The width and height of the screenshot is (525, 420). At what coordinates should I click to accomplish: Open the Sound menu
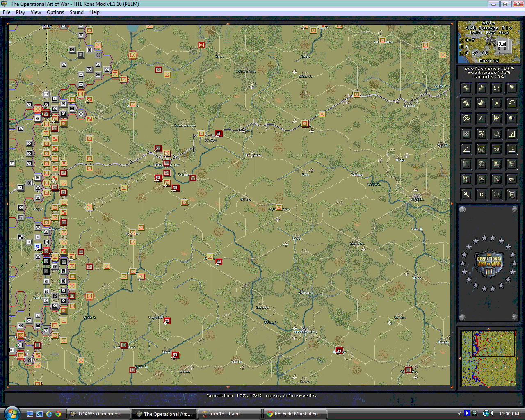click(77, 12)
